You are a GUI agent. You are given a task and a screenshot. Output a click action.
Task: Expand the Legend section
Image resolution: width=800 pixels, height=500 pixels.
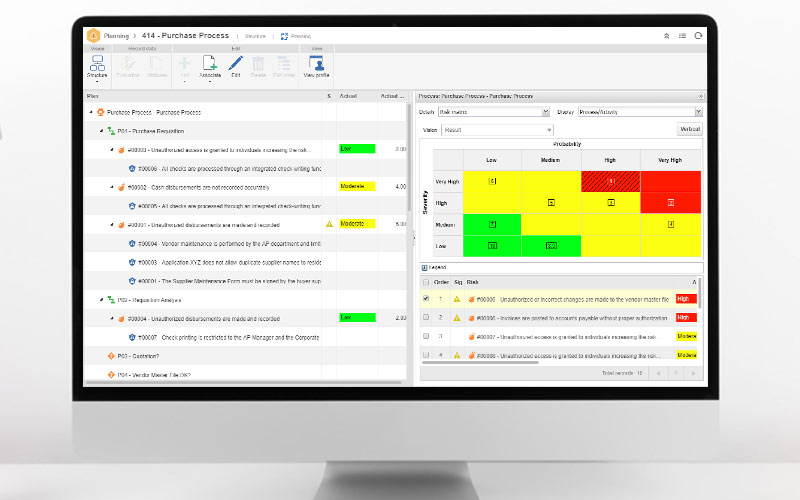425,267
